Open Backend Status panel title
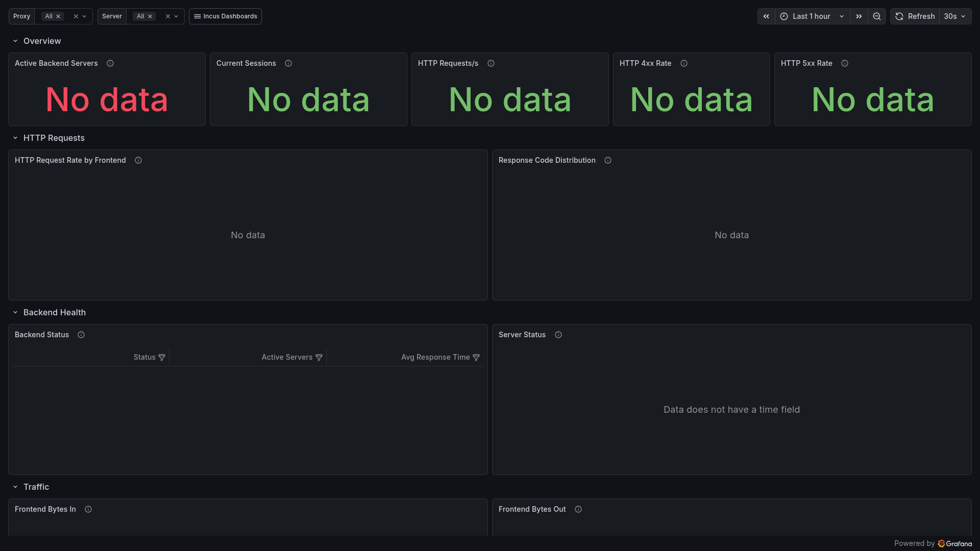Screen dimensions: 980x551 42,335
